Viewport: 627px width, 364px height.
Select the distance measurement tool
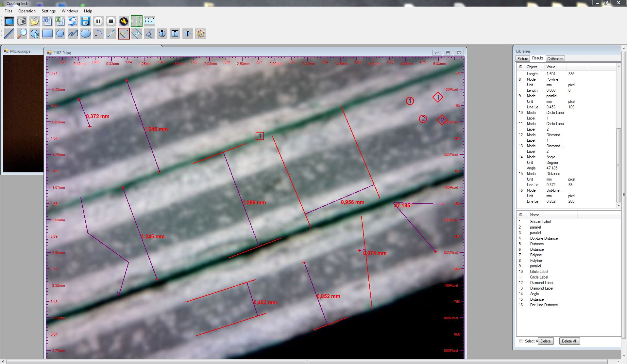pos(111,34)
